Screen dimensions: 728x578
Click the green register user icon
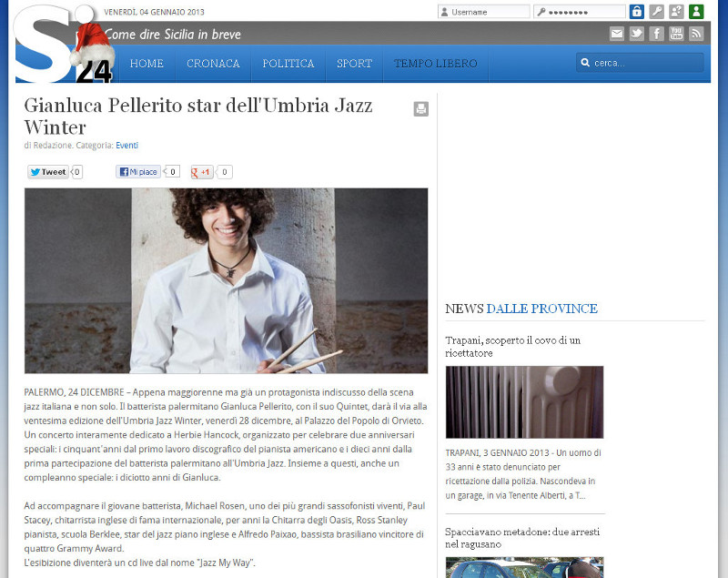pyautogui.click(x=696, y=12)
